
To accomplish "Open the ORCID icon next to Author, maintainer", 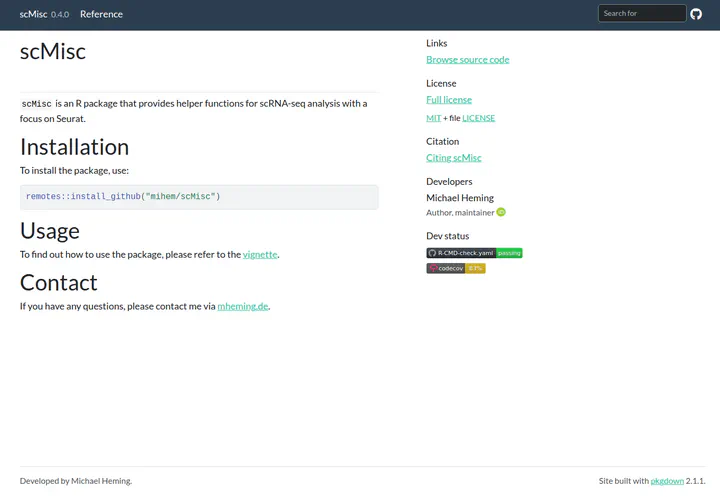I will click(501, 212).
